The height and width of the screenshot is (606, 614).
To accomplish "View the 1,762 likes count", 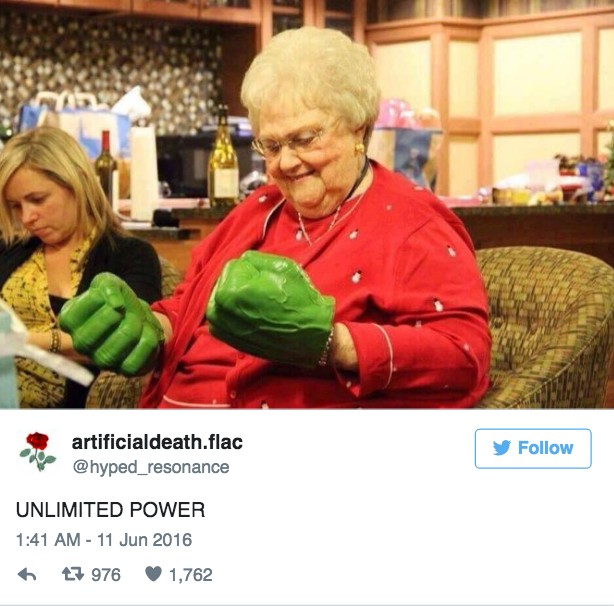I will (191, 575).
